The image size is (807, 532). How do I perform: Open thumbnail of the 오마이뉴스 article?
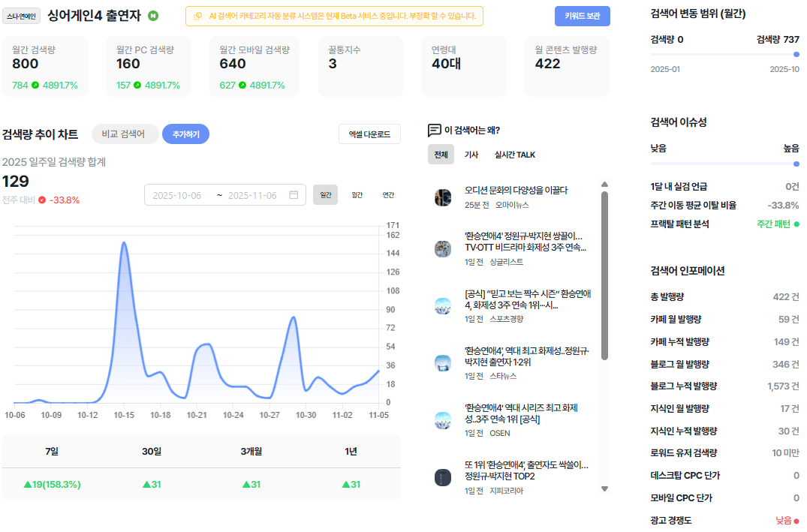tap(443, 197)
